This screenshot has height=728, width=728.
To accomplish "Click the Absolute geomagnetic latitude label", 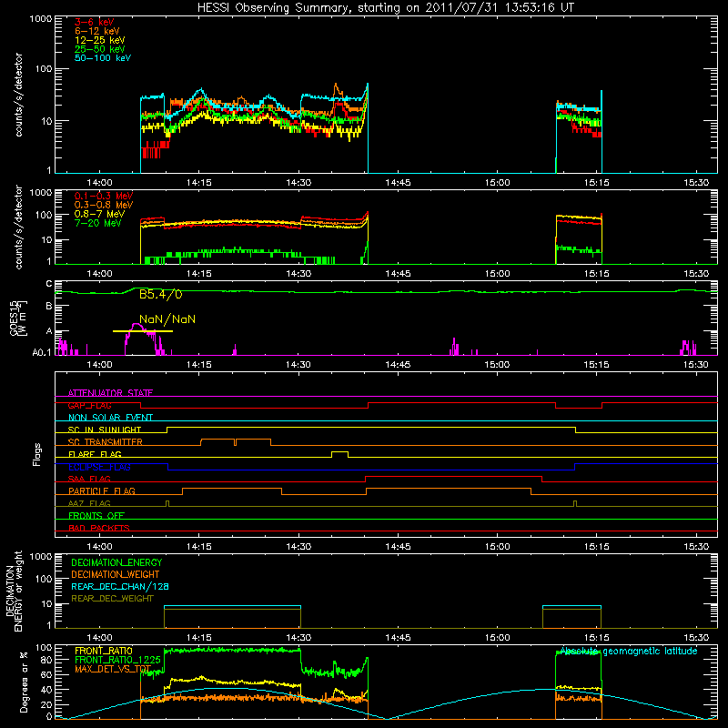I will [629, 652].
